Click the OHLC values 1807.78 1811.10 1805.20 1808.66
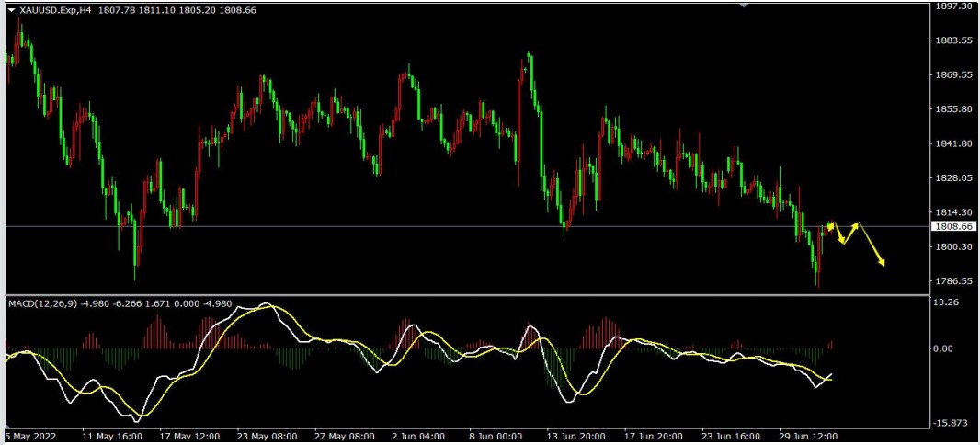The image size is (980, 445). [177, 11]
